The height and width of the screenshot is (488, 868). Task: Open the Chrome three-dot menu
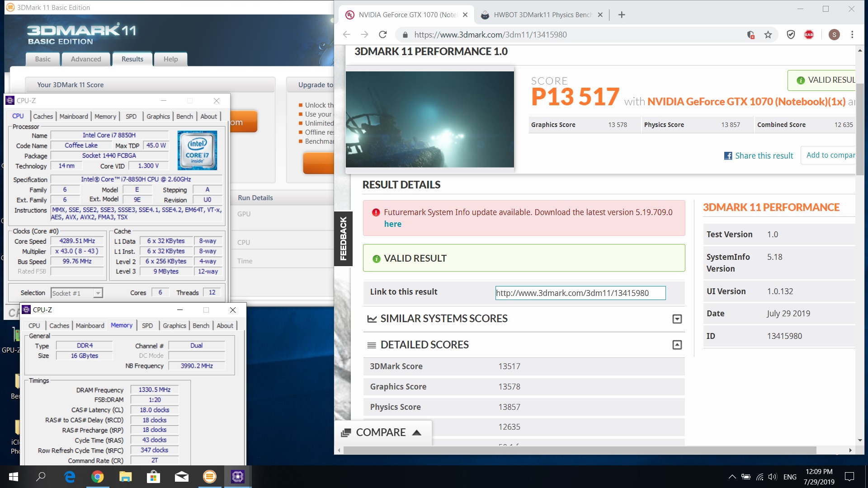tap(852, 34)
